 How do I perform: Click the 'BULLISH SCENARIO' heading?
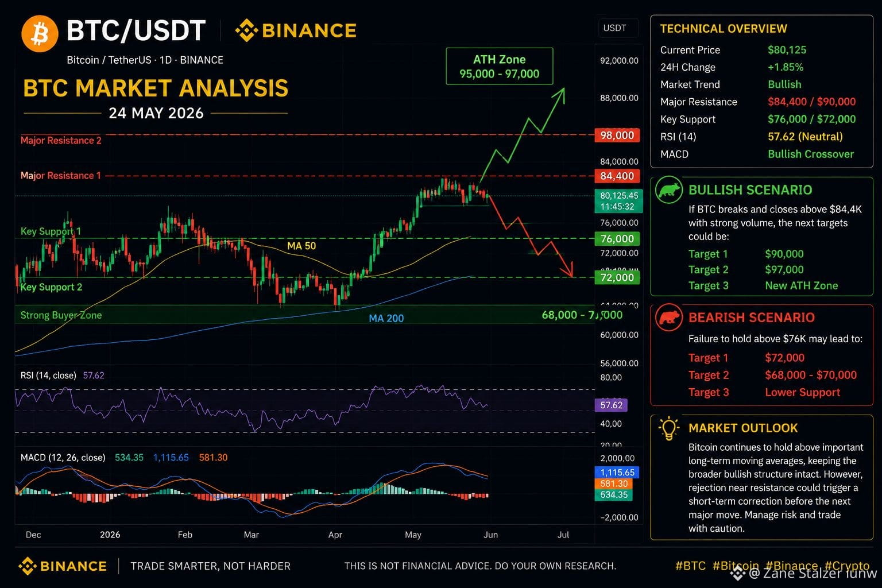pos(751,190)
